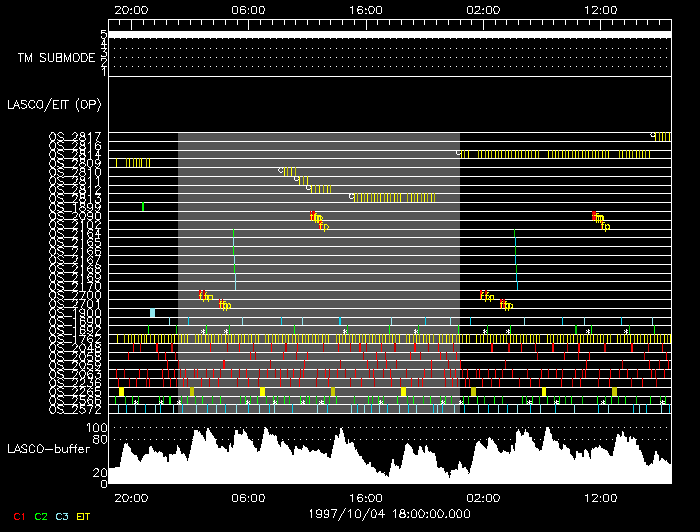
Task: Click the 12:00 mark on the bottom time axis
Action: [x=601, y=497]
